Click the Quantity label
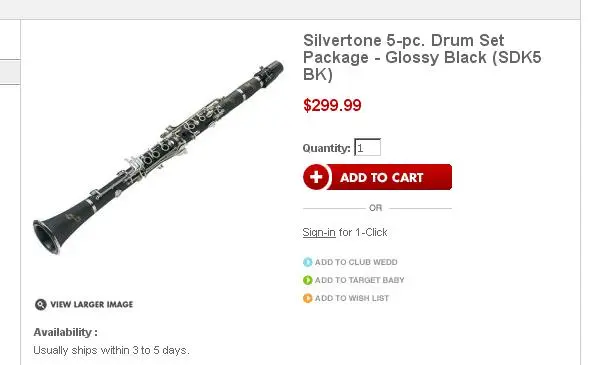 326,148
